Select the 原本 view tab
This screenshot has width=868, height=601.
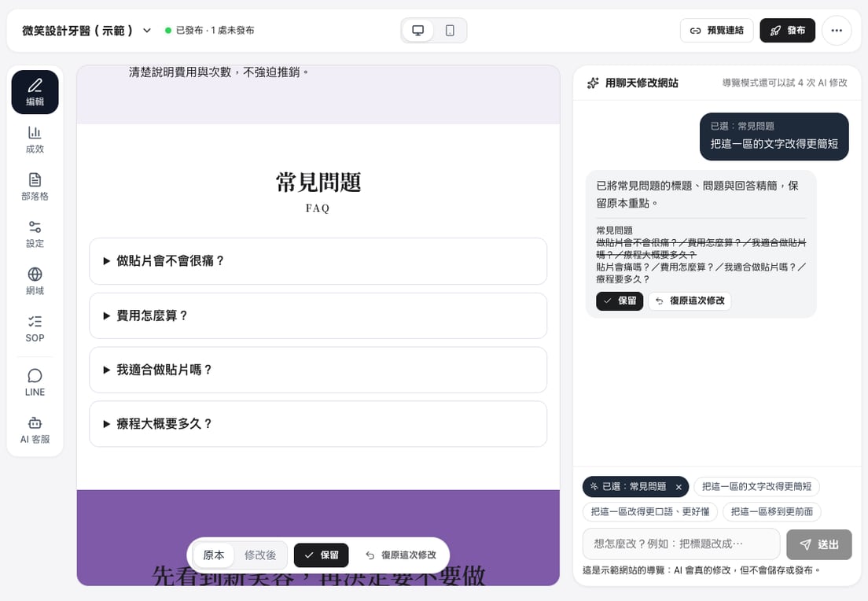pos(214,555)
